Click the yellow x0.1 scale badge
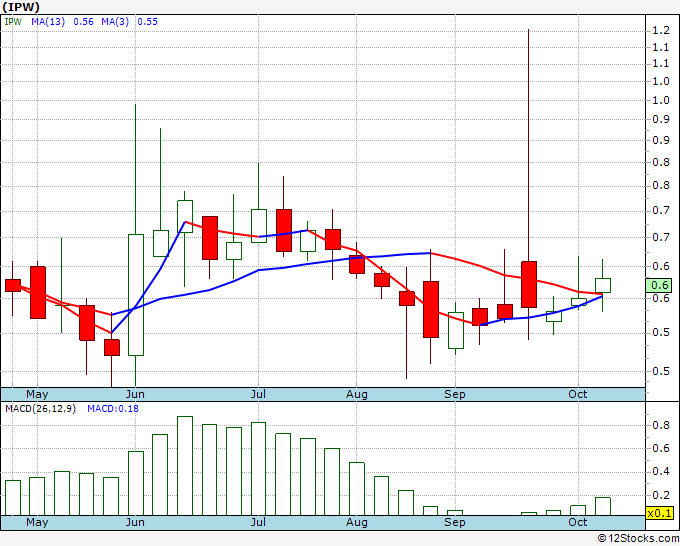The image size is (680, 546). click(x=657, y=513)
